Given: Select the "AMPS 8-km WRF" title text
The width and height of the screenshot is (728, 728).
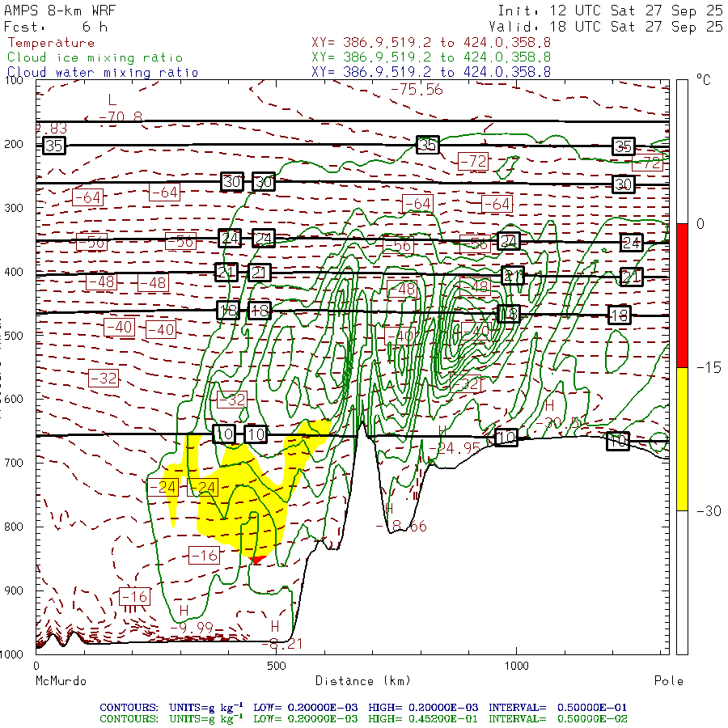Looking at the screenshot, I should click(60, 11).
